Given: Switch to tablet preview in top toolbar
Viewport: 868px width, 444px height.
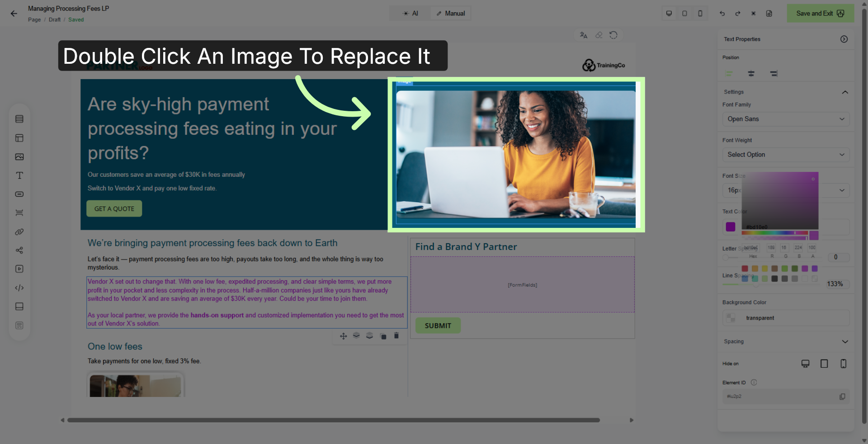Looking at the screenshot, I should pyautogui.click(x=685, y=14).
